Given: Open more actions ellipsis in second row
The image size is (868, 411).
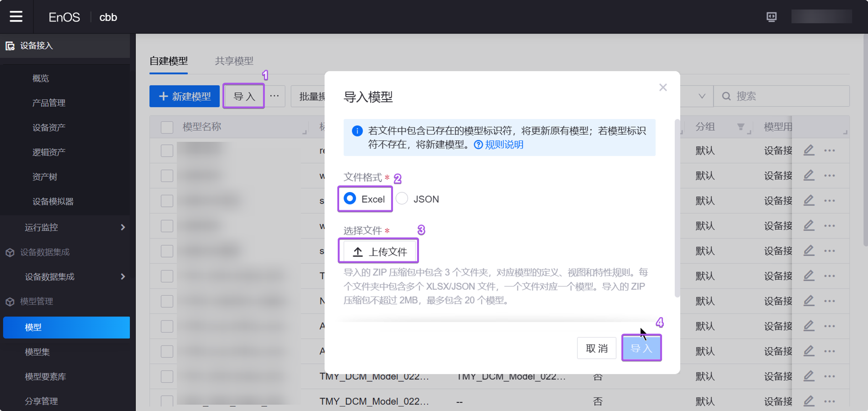Looking at the screenshot, I should click(x=830, y=175).
